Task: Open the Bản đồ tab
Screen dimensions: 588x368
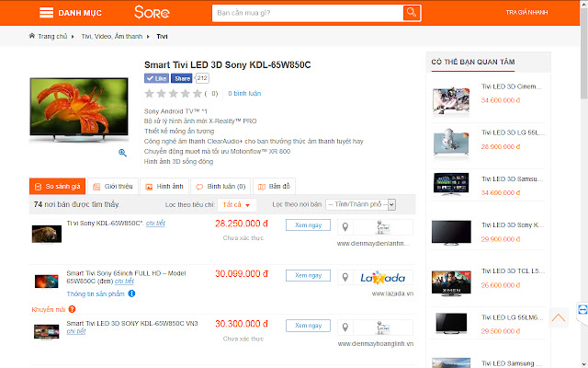Action: tap(274, 186)
